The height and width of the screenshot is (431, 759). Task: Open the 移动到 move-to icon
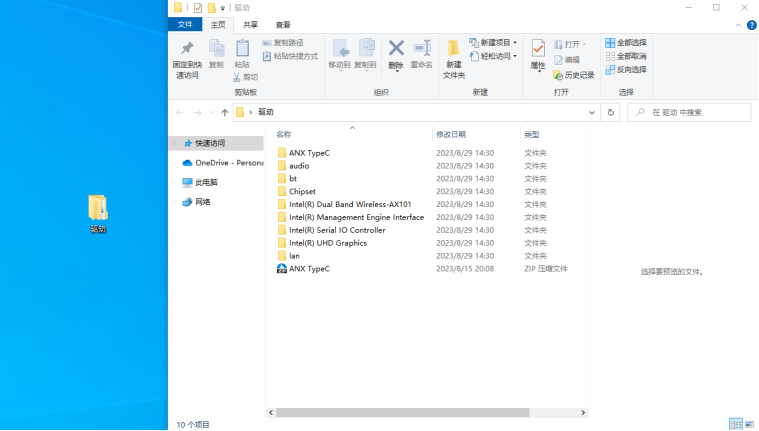pos(339,49)
